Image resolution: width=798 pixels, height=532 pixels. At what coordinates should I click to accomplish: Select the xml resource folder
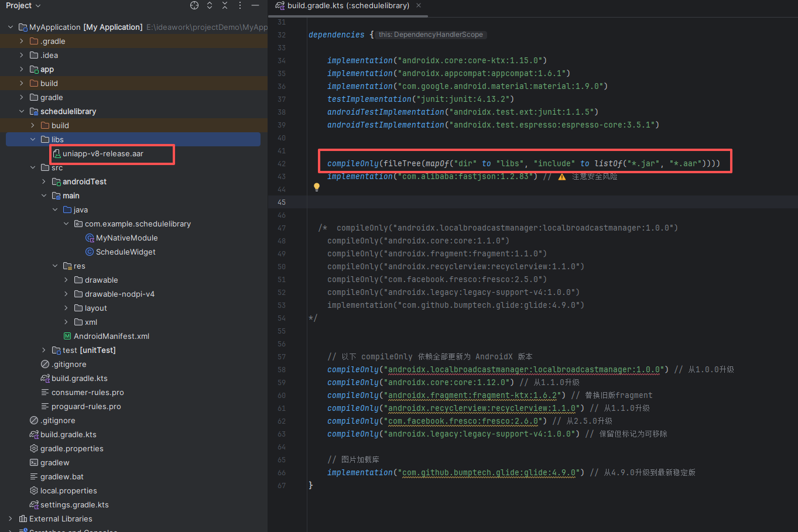91,322
